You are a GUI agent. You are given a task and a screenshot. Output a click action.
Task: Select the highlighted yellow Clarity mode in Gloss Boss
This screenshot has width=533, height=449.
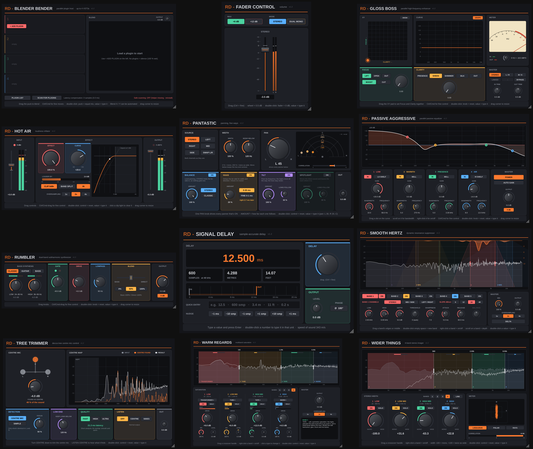pos(435,76)
